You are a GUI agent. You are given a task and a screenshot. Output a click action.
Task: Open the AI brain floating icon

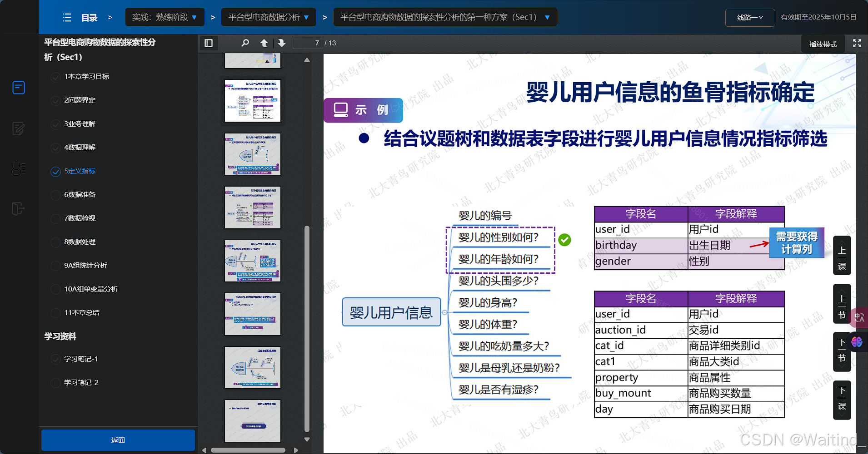coord(857,342)
